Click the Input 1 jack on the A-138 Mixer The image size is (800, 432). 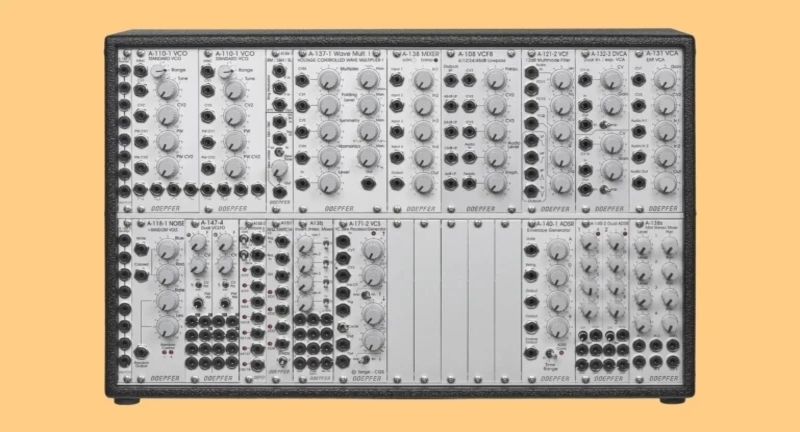[396, 80]
